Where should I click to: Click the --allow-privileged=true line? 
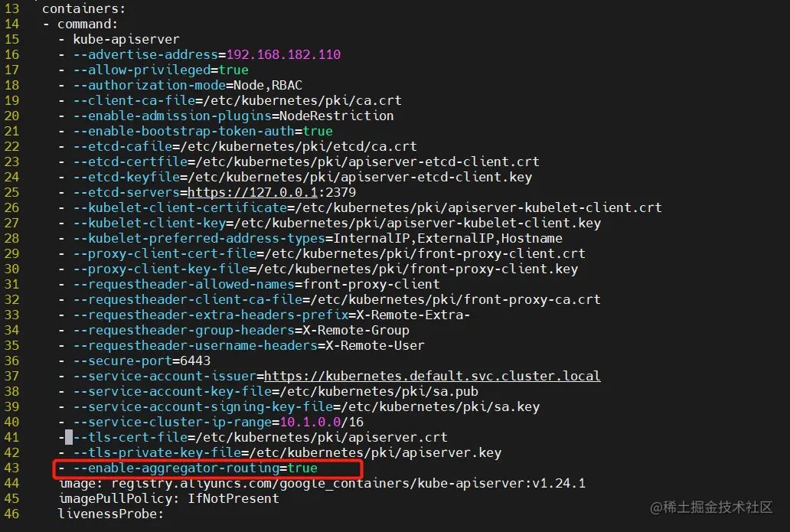(153, 70)
